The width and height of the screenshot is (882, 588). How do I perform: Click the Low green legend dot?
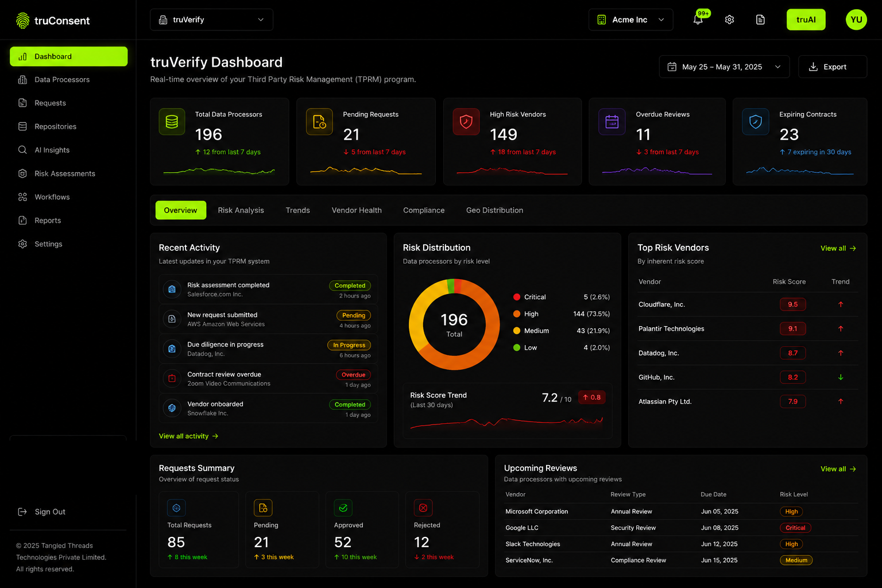(517, 347)
